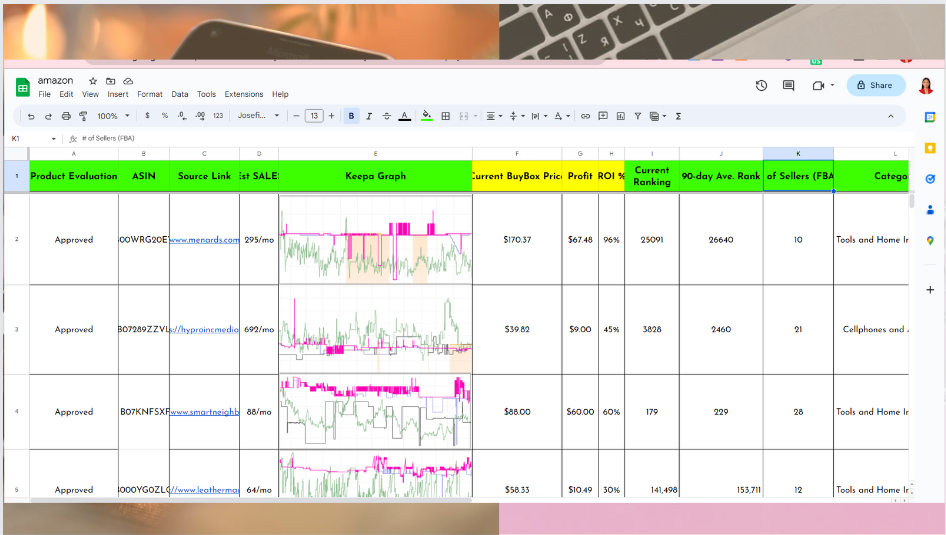Toggle bold formatting
The image size is (946, 535).
coord(351,116)
